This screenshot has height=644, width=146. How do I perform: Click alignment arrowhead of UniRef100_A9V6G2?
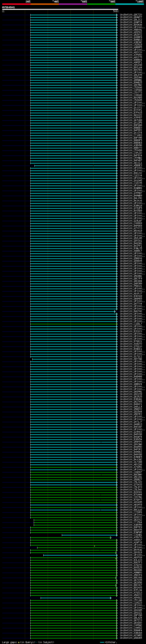[111, 598]
